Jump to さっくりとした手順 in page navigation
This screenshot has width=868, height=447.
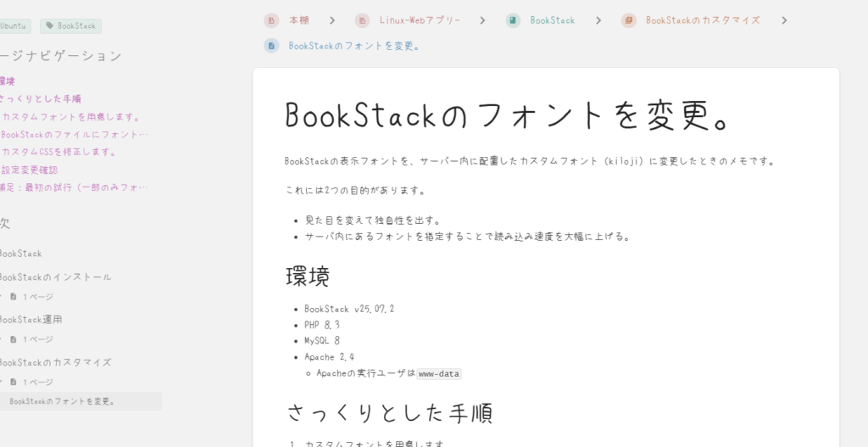point(40,99)
